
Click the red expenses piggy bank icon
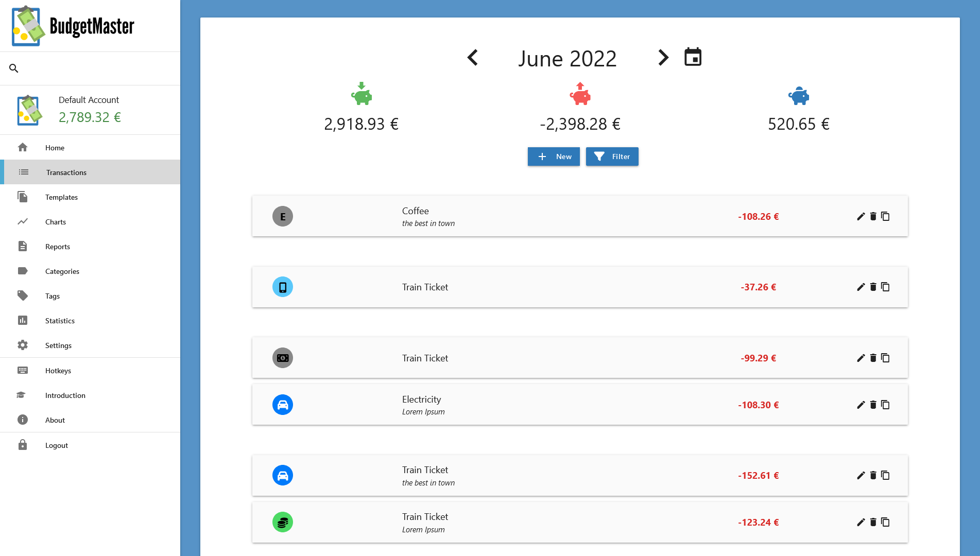click(580, 94)
